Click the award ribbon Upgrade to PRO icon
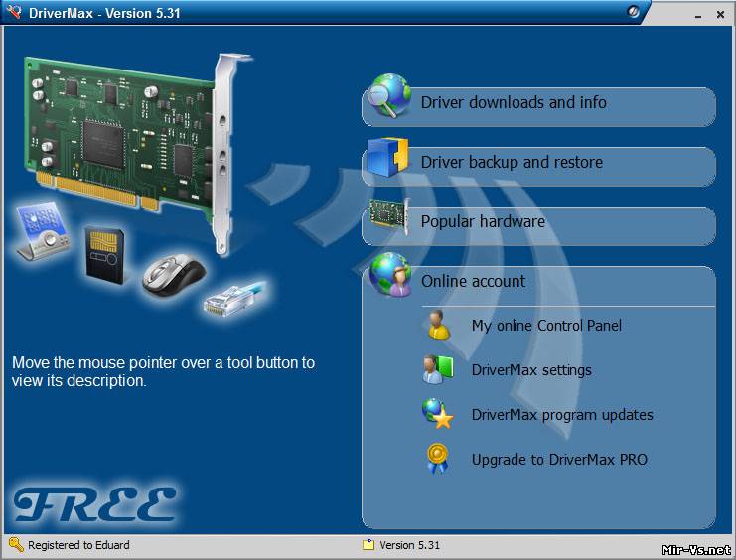Screen dimensions: 736x560 (x=437, y=459)
